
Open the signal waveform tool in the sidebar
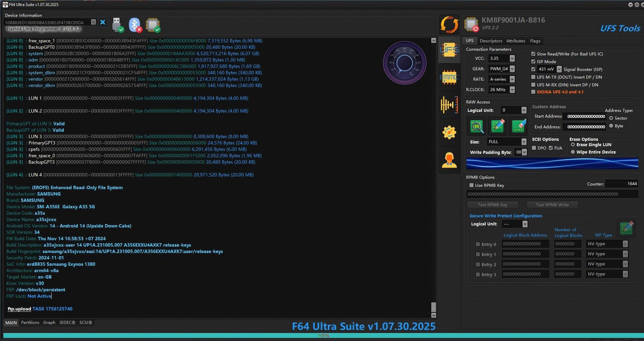tap(449, 104)
